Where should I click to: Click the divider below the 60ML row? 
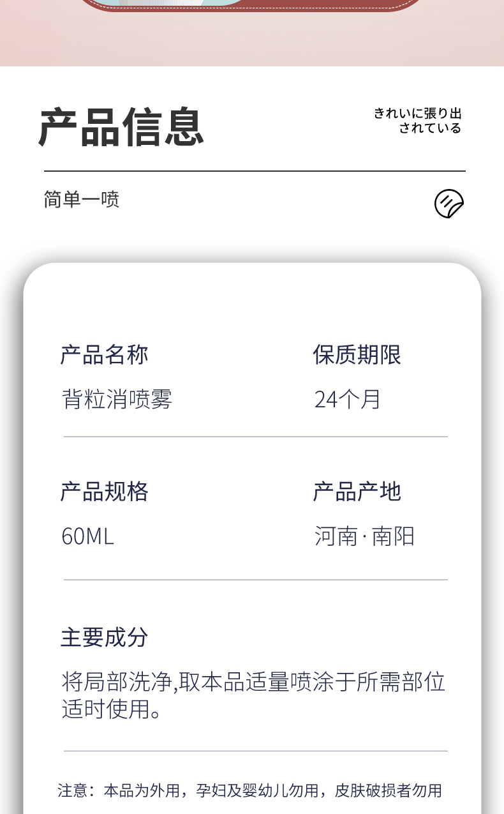tap(255, 580)
